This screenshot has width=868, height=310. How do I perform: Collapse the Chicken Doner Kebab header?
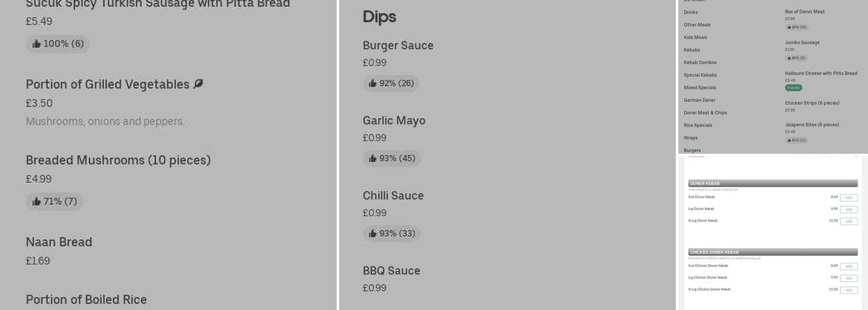(773, 252)
